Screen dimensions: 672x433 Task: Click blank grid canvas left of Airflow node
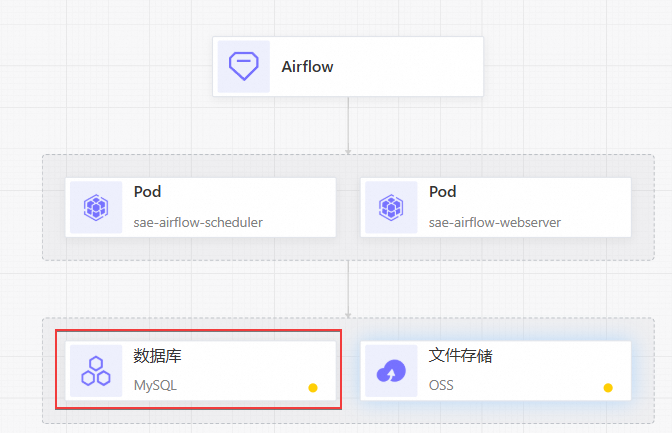pyautogui.click(x=107, y=66)
